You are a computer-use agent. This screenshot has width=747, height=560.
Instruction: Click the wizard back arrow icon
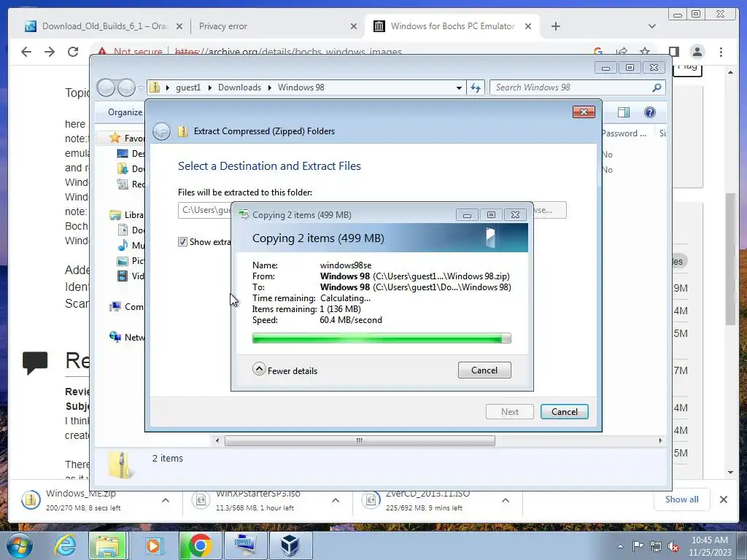[161, 131]
